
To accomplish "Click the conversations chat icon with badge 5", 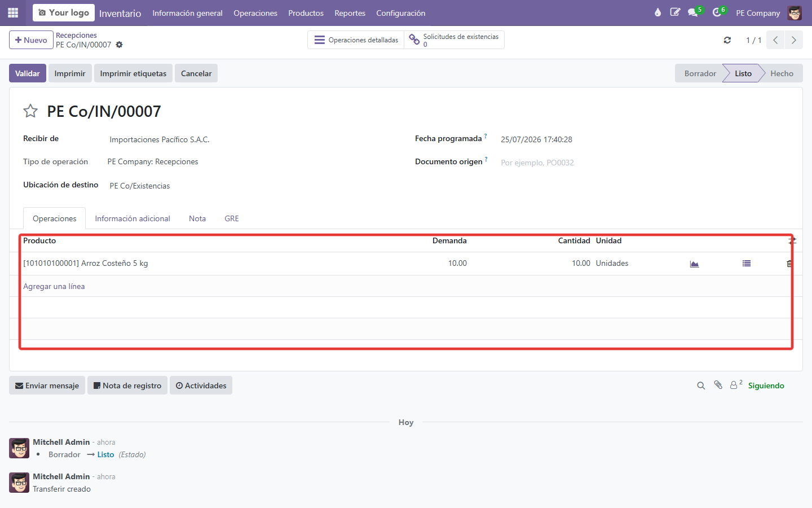I will pos(693,12).
